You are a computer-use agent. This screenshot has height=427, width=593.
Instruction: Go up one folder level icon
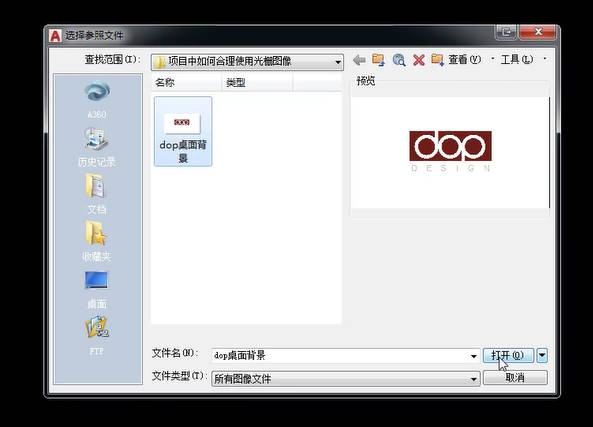tap(379, 60)
